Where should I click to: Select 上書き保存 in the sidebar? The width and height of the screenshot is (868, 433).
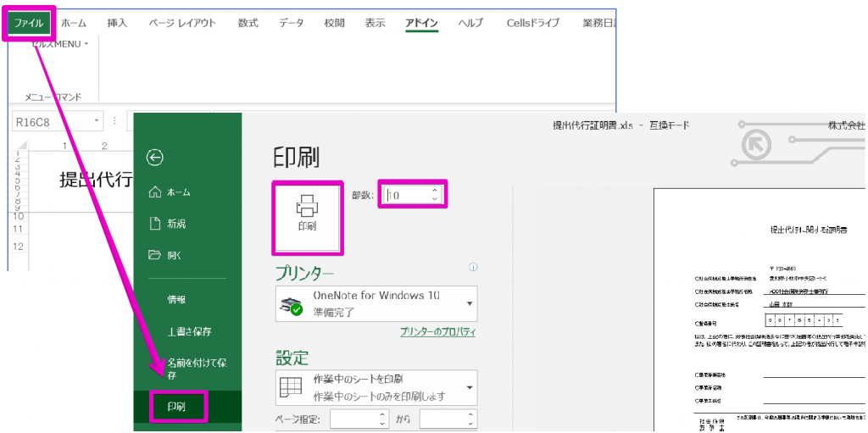click(x=189, y=330)
